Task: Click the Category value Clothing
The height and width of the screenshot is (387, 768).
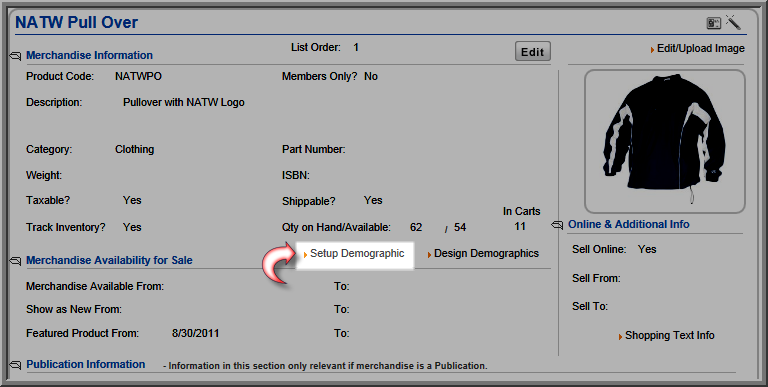Action: pyautogui.click(x=135, y=149)
